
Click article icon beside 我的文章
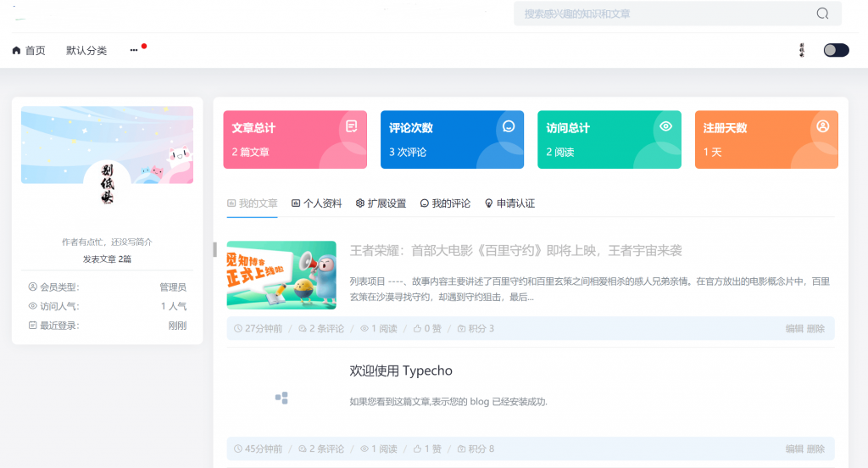click(x=231, y=203)
